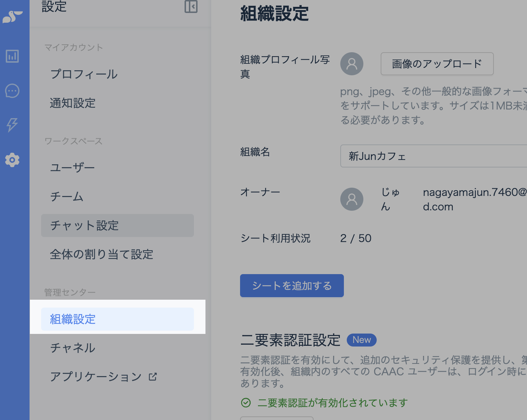The width and height of the screenshot is (527, 420).
Task: Open アプリケーション external link
Action: tap(103, 377)
